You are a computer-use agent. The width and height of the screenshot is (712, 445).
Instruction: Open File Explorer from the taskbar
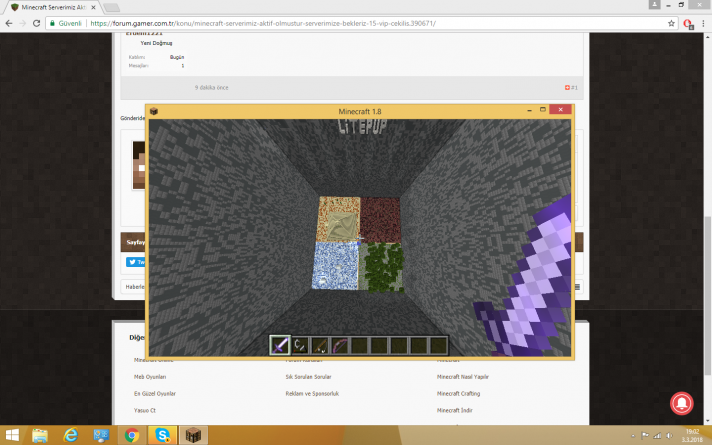[x=40, y=435]
